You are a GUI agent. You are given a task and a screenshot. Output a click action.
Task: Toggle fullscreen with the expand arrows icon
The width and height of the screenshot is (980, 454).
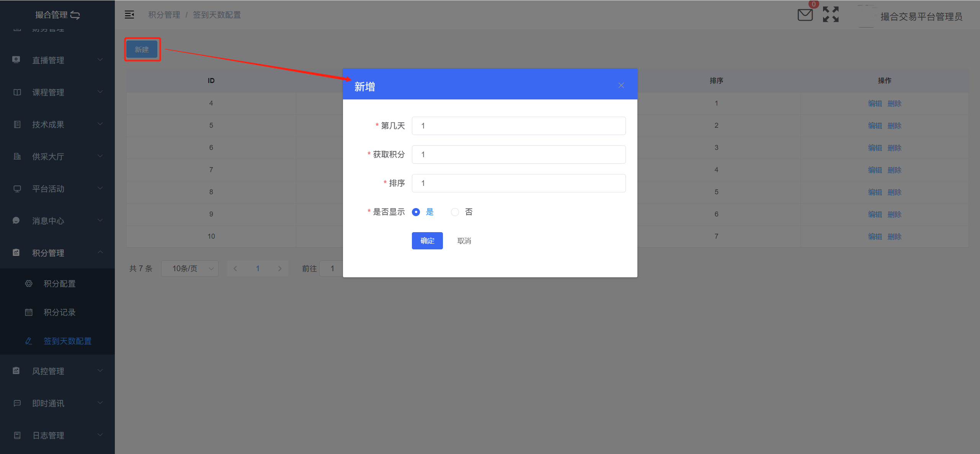tap(831, 15)
